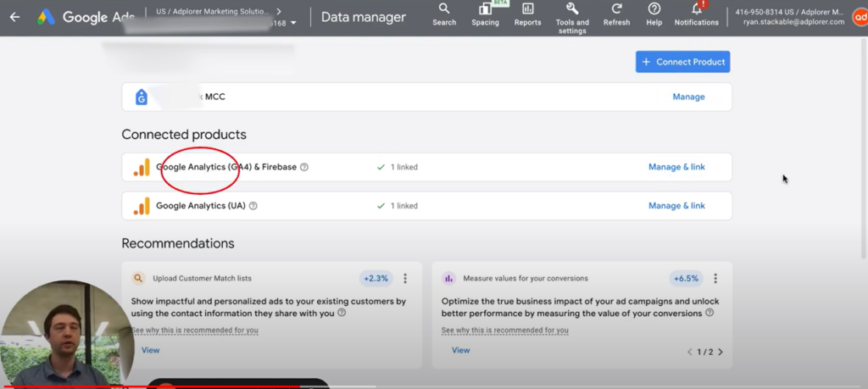
Task: Expand the account selector dropdown arrow
Action: pyautogui.click(x=293, y=23)
